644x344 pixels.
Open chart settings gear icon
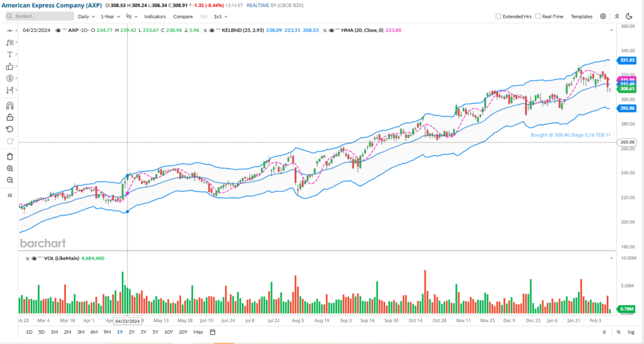coord(603,16)
